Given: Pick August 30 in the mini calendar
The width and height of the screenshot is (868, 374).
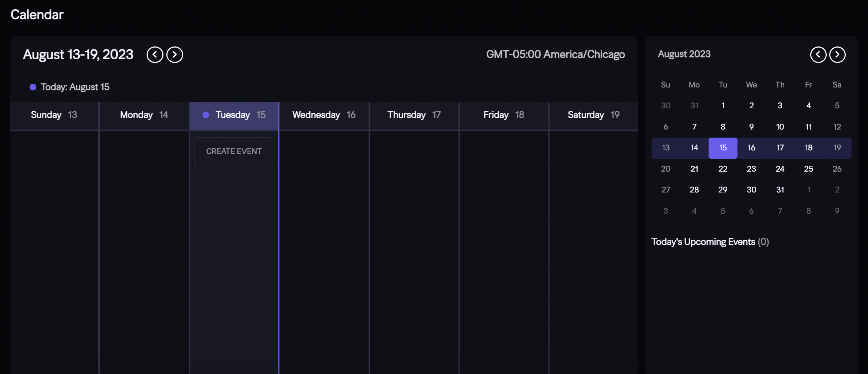Looking at the screenshot, I should click(x=751, y=190).
